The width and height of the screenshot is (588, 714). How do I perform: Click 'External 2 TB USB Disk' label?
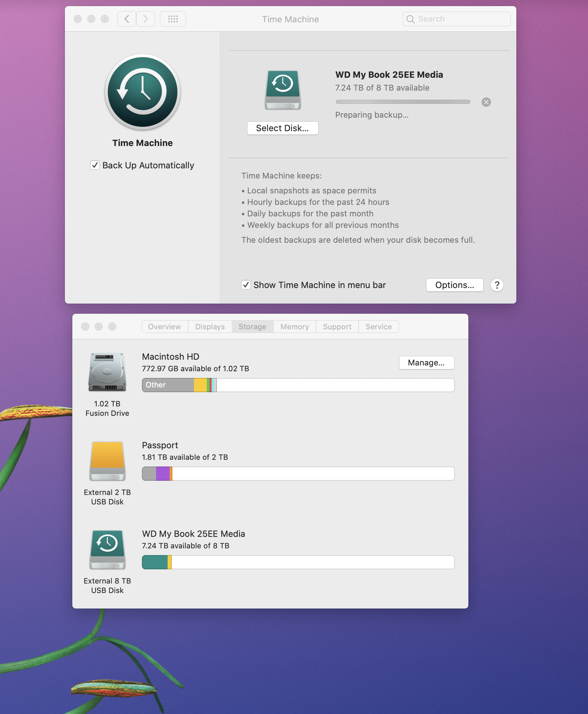(x=107, y=497)
